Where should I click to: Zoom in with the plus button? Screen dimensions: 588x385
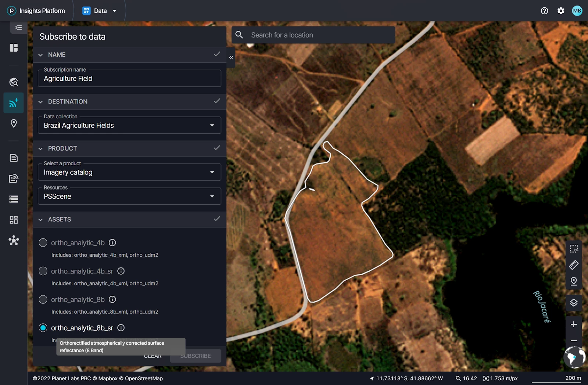click(x=574, y=324)
